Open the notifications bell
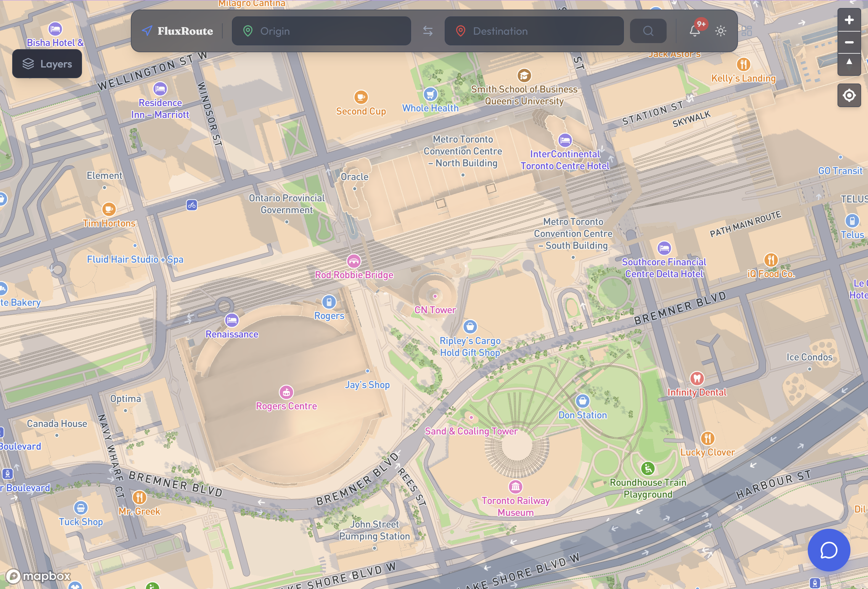 click(x=695, y=31)
